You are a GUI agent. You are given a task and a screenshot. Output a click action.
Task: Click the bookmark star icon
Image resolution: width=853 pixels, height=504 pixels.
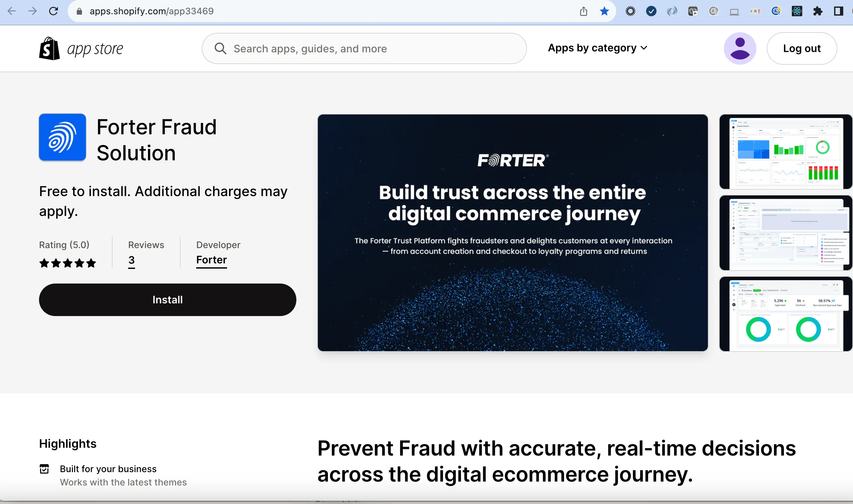click(x=604, y=11)
